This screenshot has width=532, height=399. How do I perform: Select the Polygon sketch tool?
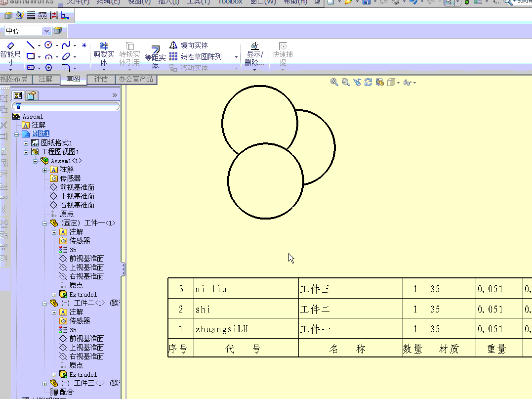click(48, 67)
